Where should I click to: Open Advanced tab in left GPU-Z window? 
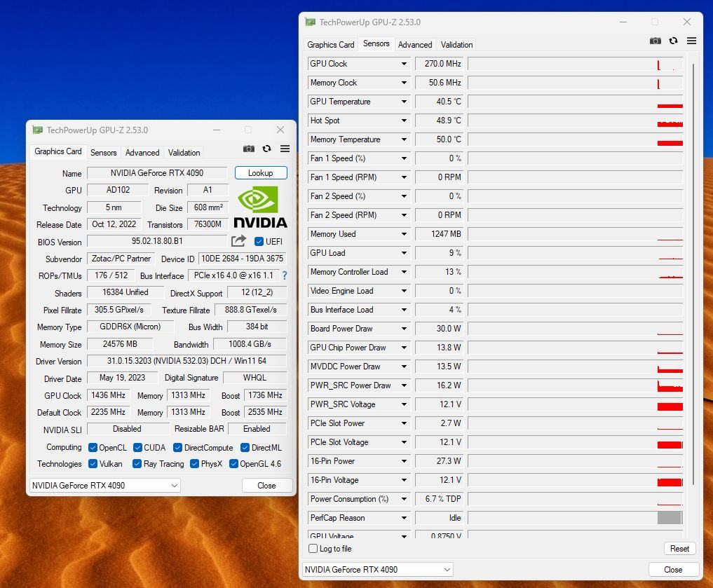[x=142, y=153]
